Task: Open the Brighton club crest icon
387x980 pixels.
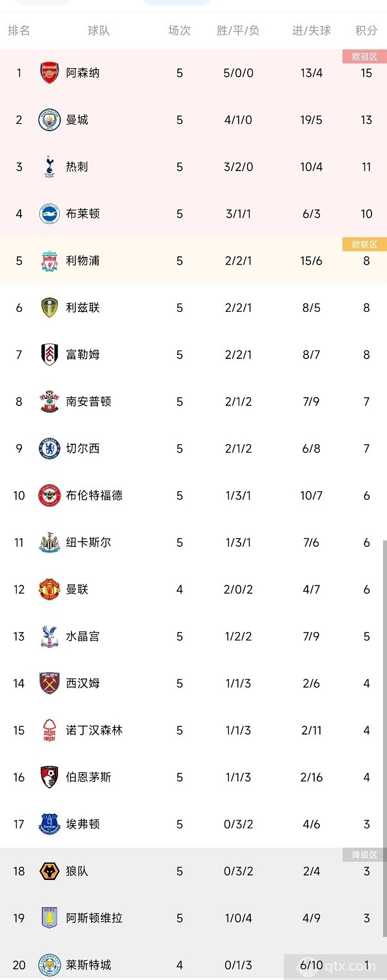Action: point(50,214)
